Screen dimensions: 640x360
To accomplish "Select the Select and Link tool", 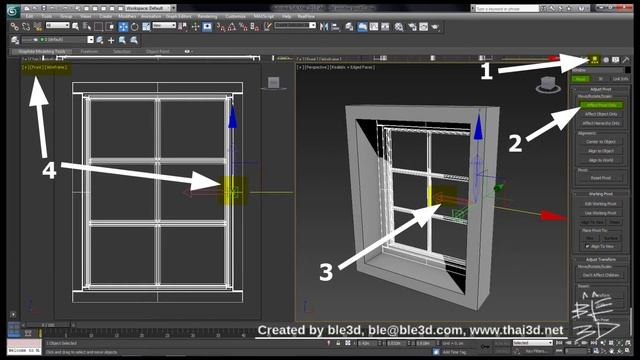I will click(15, 27).
